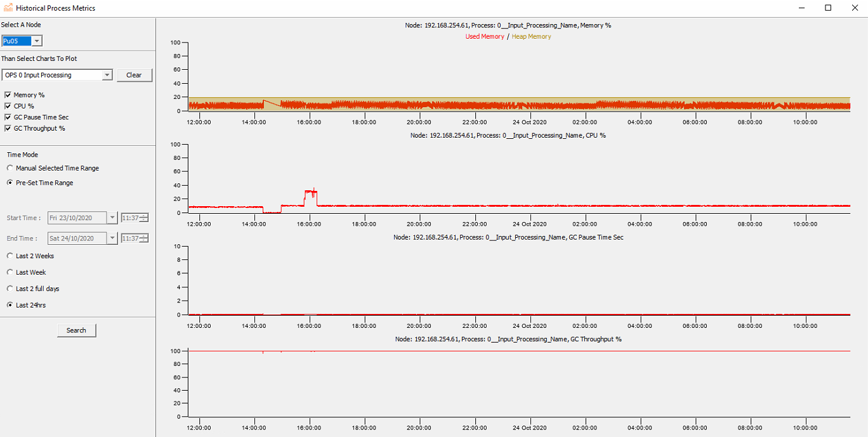Select Manual Selected Time Range mode
Screen dimensions: 868x437
coord(10,168)
